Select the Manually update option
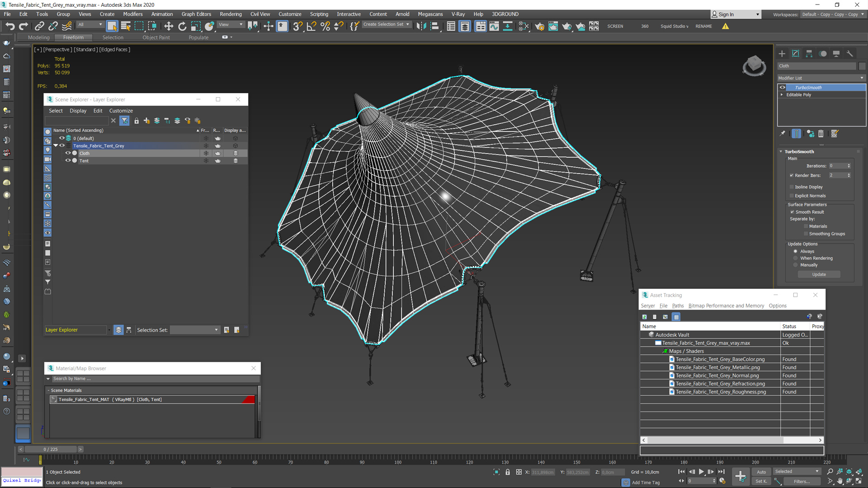The image size is (868, 488). pos(796,265)
